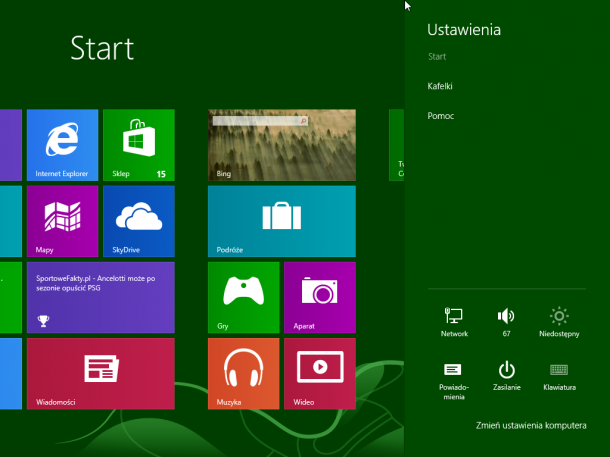The width and height of the screenshot is (610, 457).
Task: Open the Aparat camera tile
Action: pos(319,297)
